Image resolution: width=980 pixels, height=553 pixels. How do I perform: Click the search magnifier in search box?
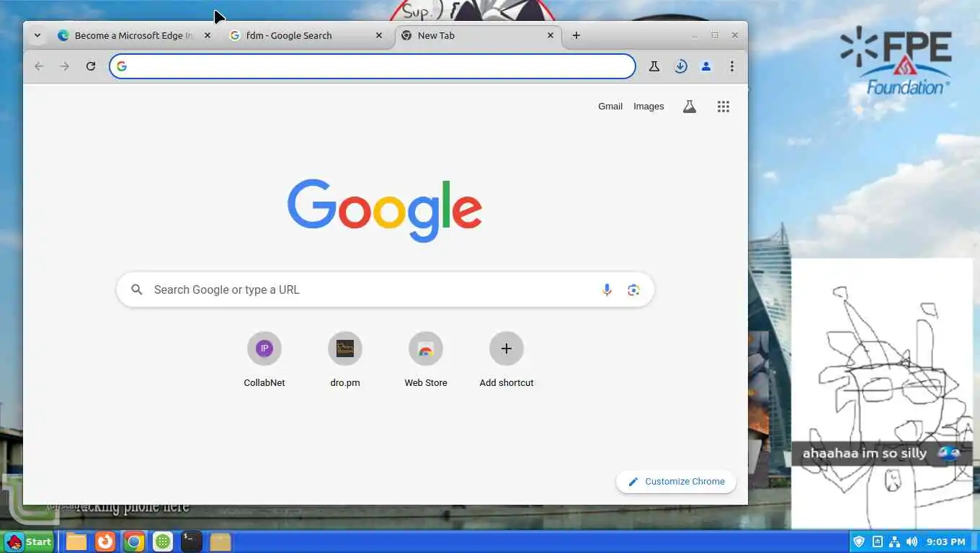pyautogui.click(x=136, y=289)
